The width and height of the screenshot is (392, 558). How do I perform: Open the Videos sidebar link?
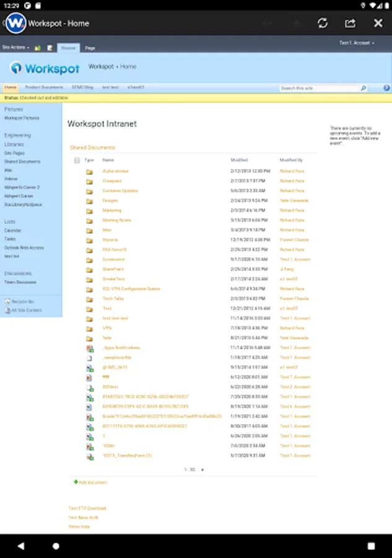click(11, 179)
